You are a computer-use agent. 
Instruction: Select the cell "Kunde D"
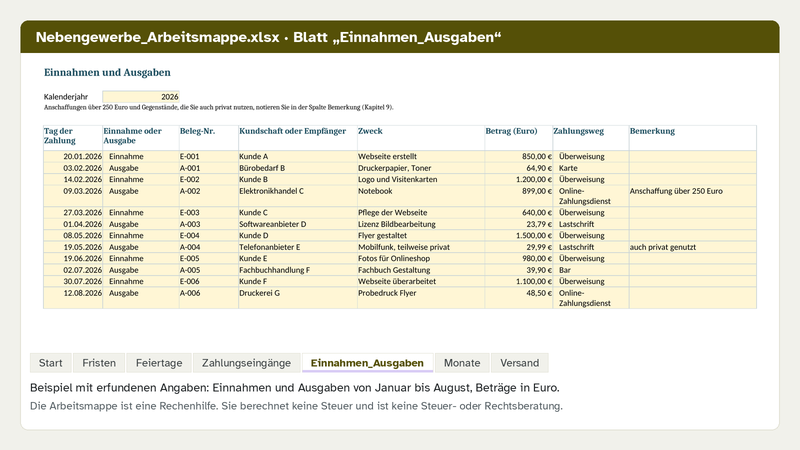[x=298, y=236]
